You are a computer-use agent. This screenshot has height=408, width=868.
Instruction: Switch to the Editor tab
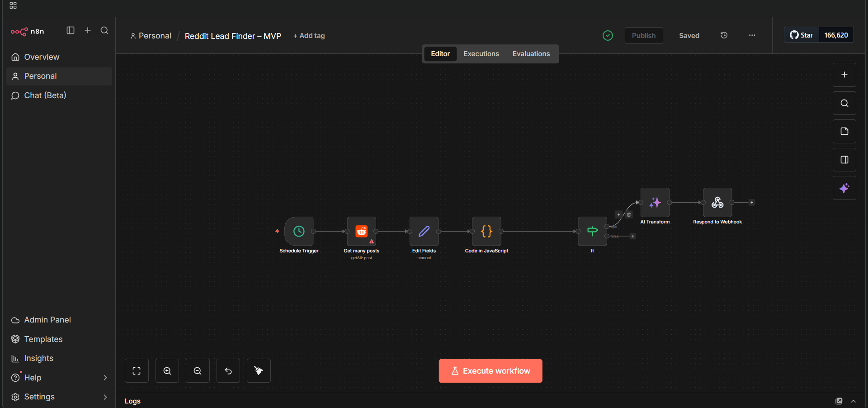pyautogui.click(x=440, y=54)
